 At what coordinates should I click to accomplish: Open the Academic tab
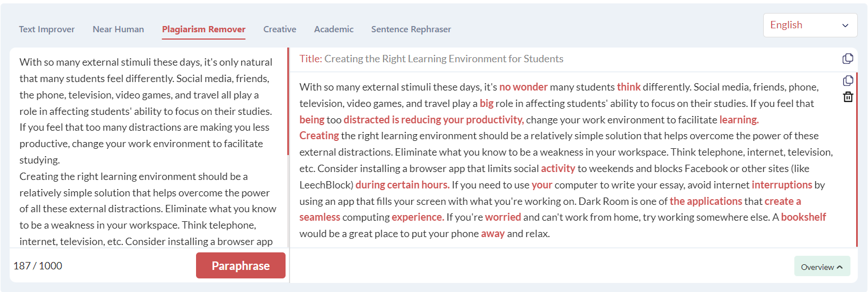334,29
